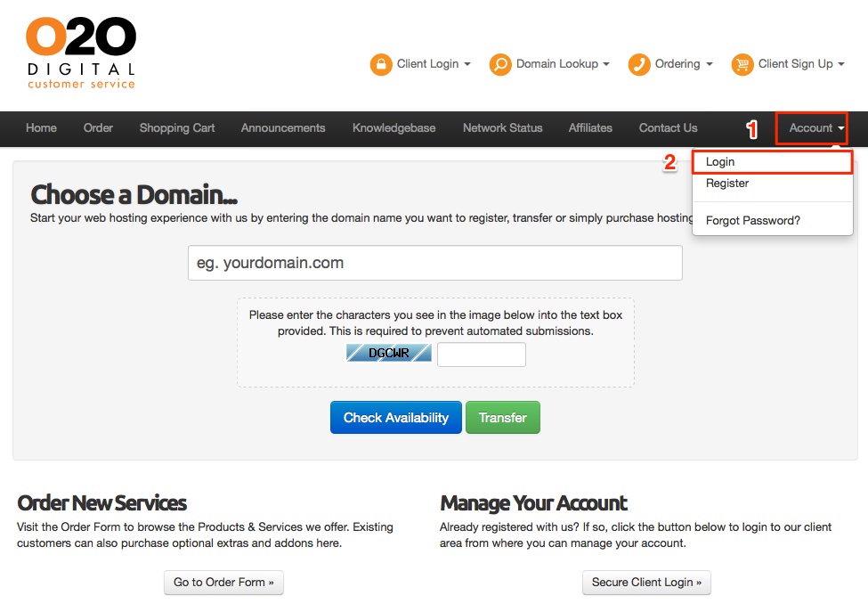The image size is (868, 604).
Task: Focus the domain name input field
Action: pos(434,264)
